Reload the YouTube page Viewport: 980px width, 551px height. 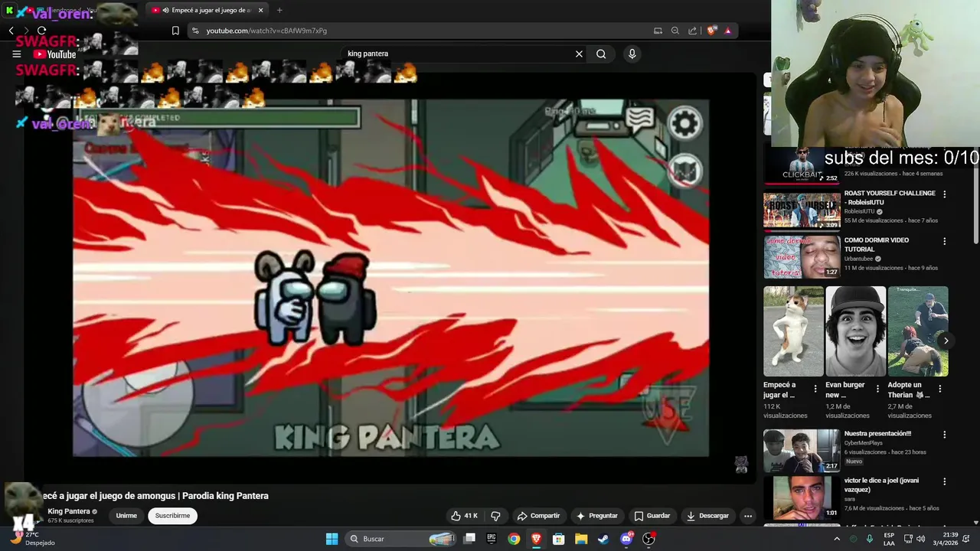pos(41,31)
